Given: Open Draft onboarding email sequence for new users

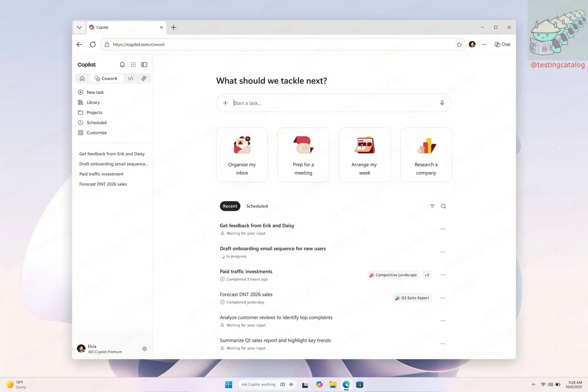Looking at the screenshot, I should coord(273,248).
